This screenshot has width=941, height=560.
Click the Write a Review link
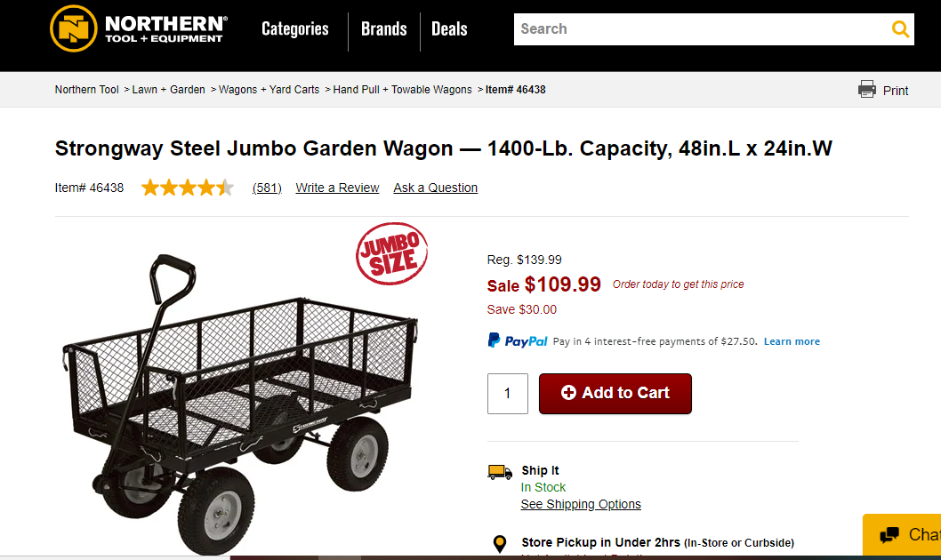pyautogui.click(x=337, y=188)
